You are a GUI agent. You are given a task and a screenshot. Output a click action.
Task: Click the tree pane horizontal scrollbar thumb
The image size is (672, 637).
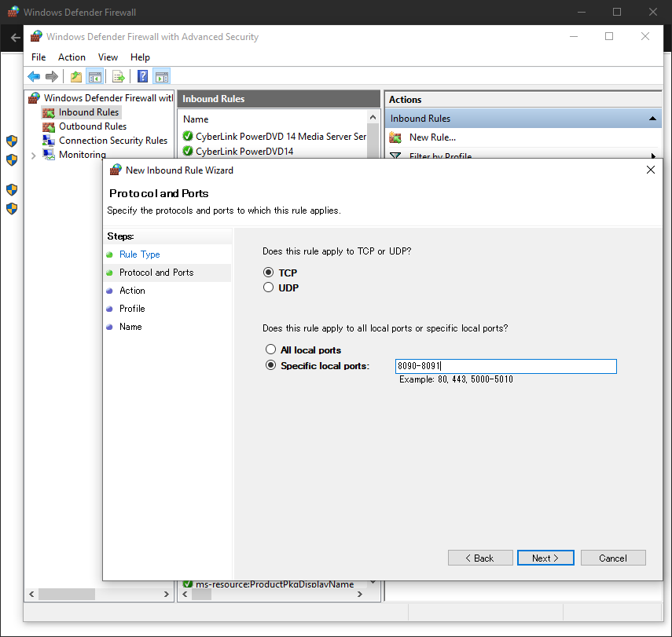coord(67,594)
